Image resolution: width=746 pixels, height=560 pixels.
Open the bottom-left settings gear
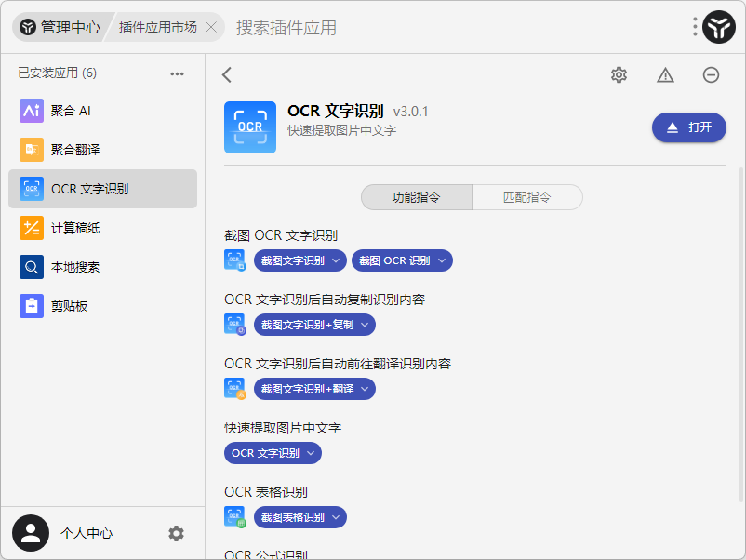(x=176, y=533)
